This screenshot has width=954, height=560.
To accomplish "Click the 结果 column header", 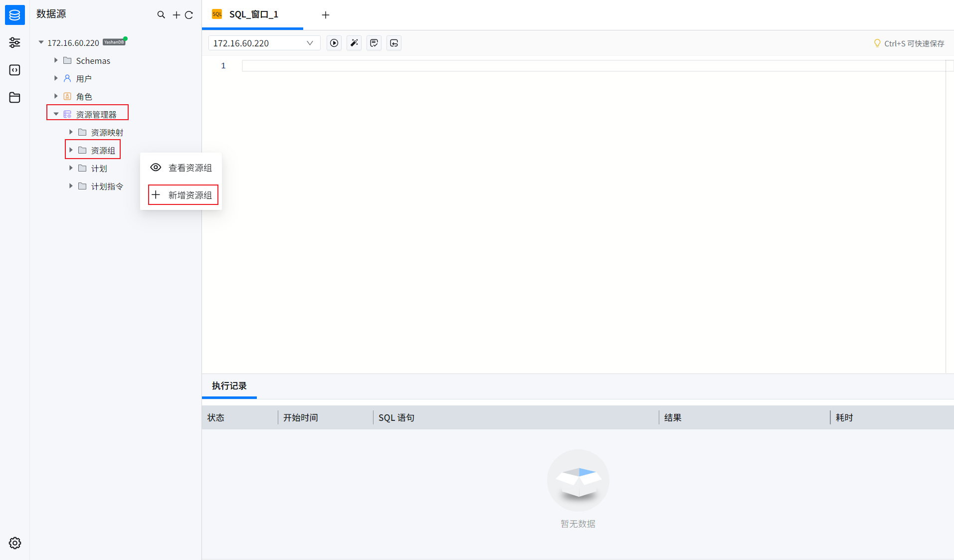I will pyautogui.click(x=745, y=417).
